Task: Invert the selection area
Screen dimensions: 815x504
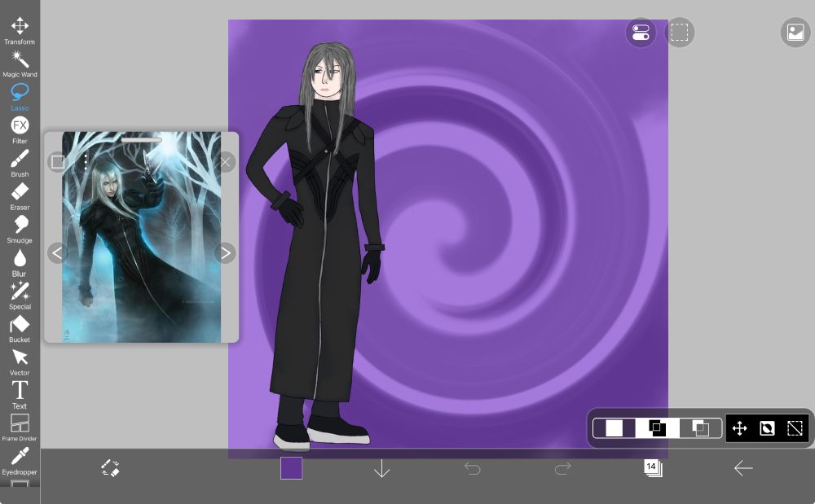Action: 767,428
